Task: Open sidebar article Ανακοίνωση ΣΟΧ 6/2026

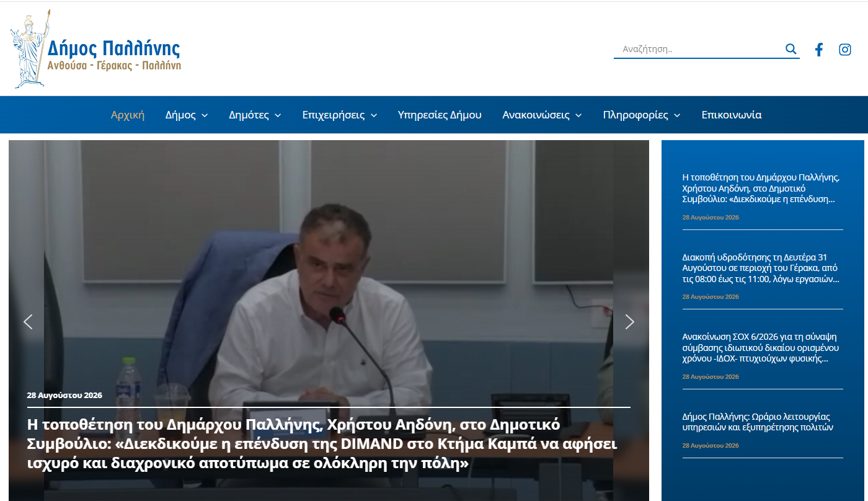Action: click(761, 348)
